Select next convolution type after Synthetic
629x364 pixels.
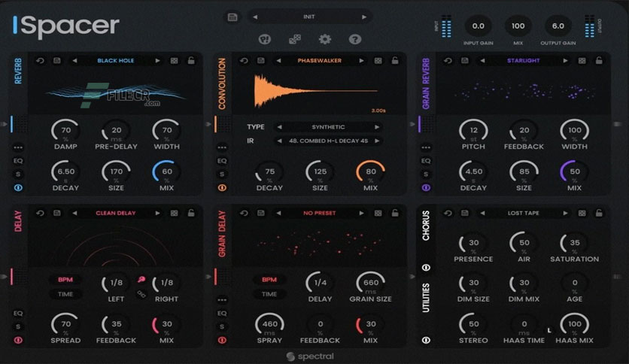point(377,127)
